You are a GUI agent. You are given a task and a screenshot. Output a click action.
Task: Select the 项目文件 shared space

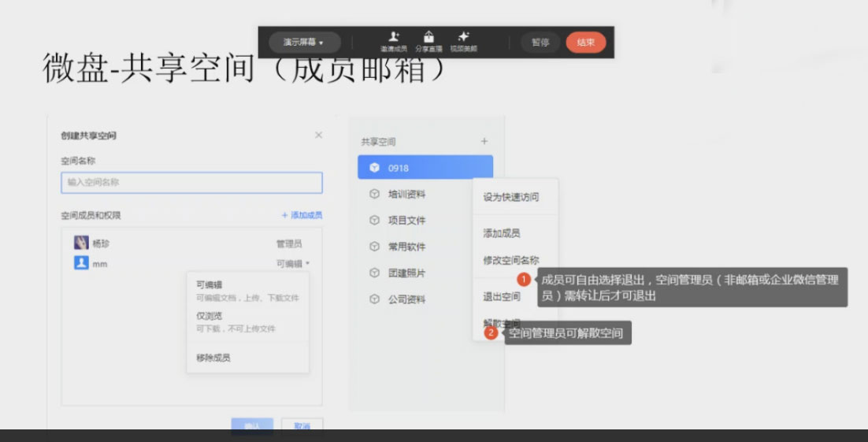pos(406,221)
